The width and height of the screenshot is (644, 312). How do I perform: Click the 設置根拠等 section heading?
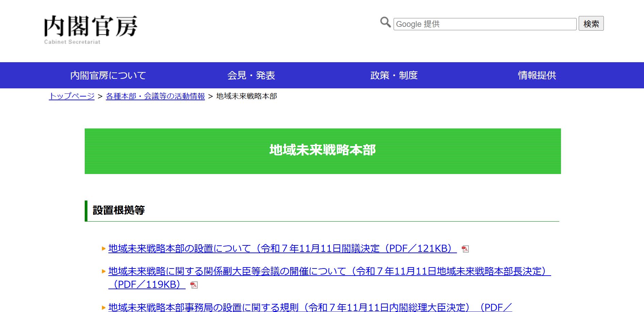coord(119,210)
